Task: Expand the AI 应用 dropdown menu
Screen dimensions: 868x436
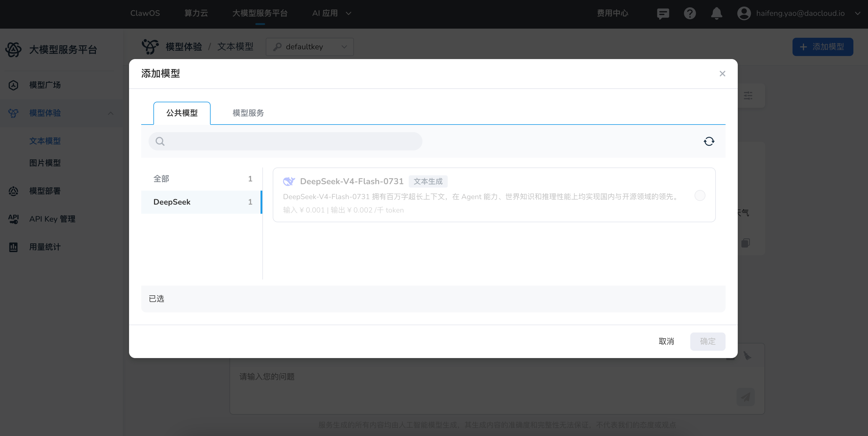Action: (x=332, y=13)
